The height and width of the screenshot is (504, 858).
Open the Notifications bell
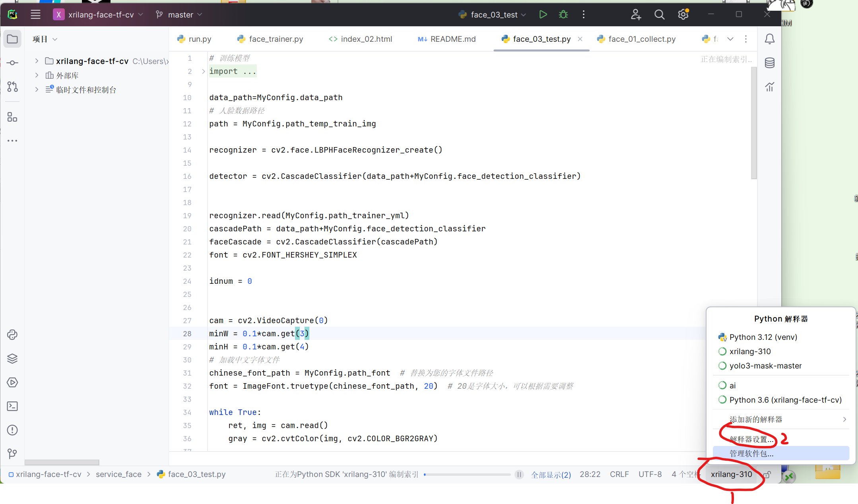pos(770,39)
